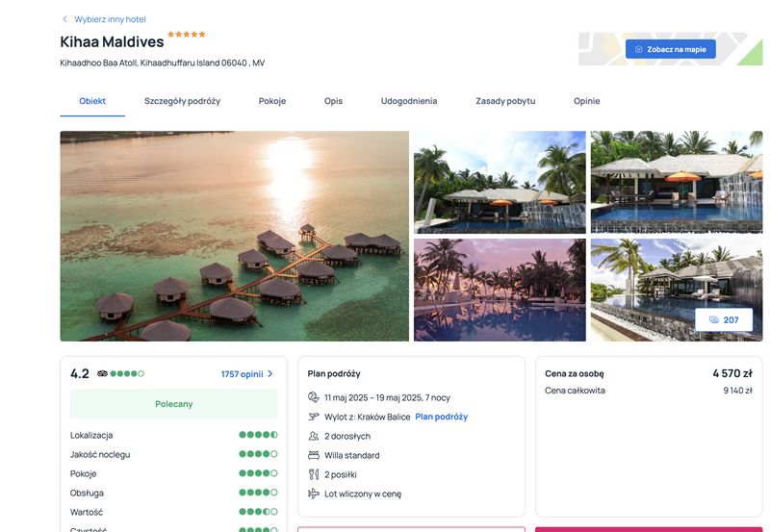
Task: Click the back chevron beside Wybierz inny hotel
Action: coord(64,19)
